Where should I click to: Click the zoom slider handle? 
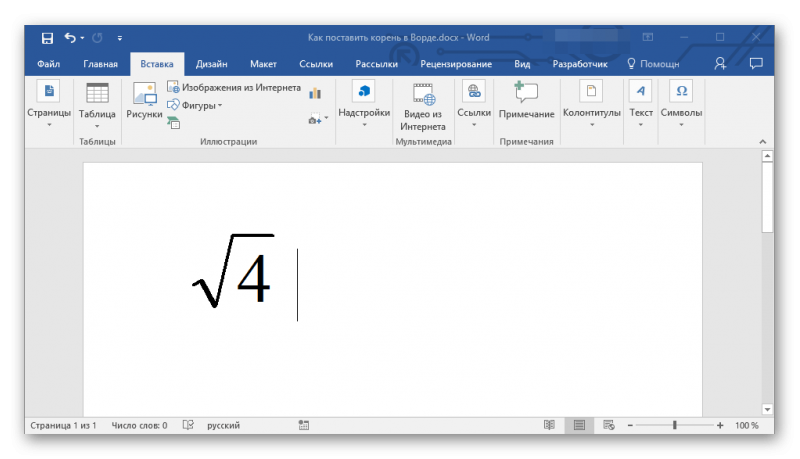(674, 425)
